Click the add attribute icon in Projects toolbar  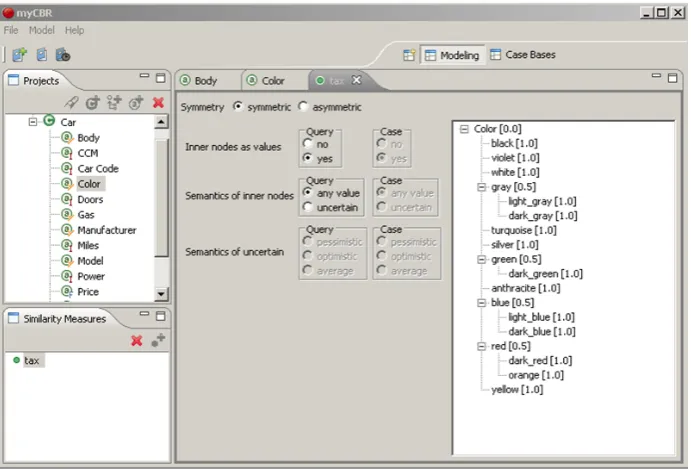[x=136, y=103]
